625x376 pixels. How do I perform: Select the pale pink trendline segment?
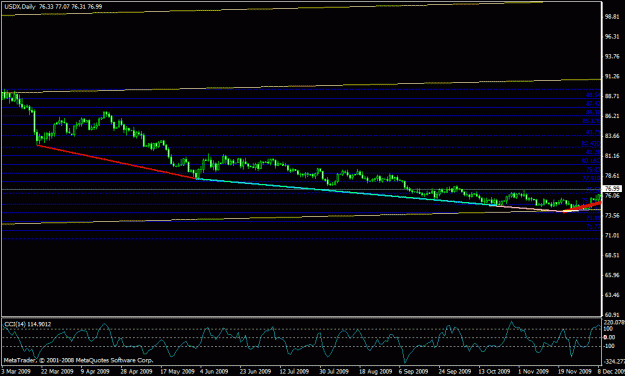click(x=530, y=208)
